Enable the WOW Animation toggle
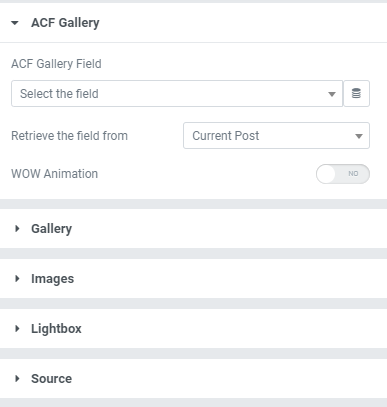Screen dimensions: 387x407 tap(343, 174)
